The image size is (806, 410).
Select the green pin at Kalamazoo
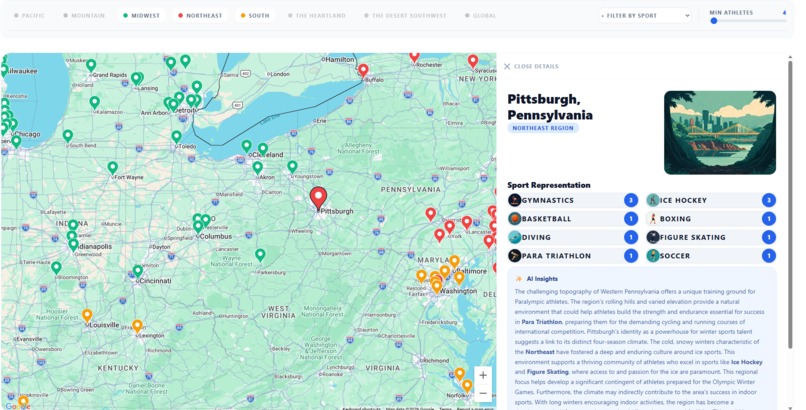click(x=95, y=102)
